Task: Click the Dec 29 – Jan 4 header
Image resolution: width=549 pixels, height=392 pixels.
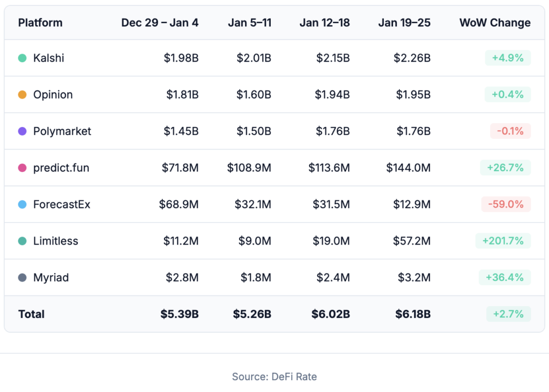Action: [x=160, y=23]
